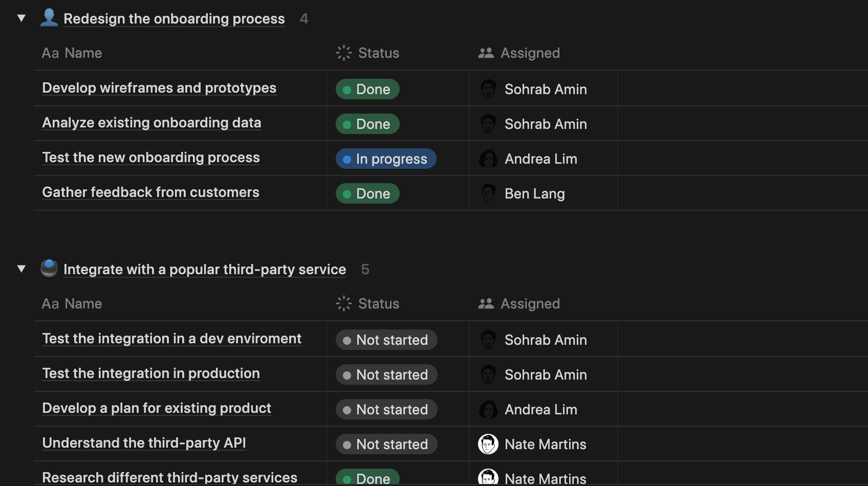Click the Assigned people icon in second table
The width and height of the screenshot is (868, 486).
(x=486, y=303)
